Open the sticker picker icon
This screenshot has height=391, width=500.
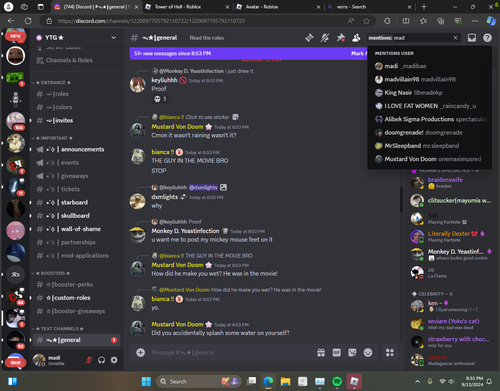(352, 352)
